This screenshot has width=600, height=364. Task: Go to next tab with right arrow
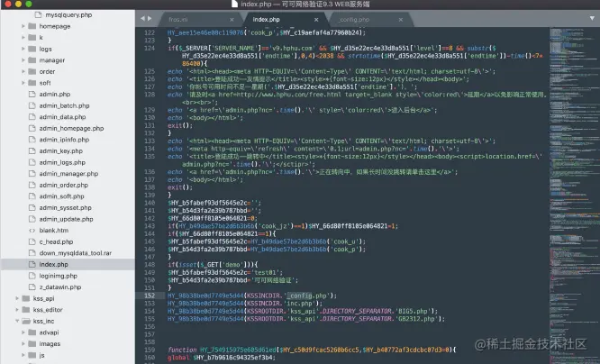(x=150, y=18)
